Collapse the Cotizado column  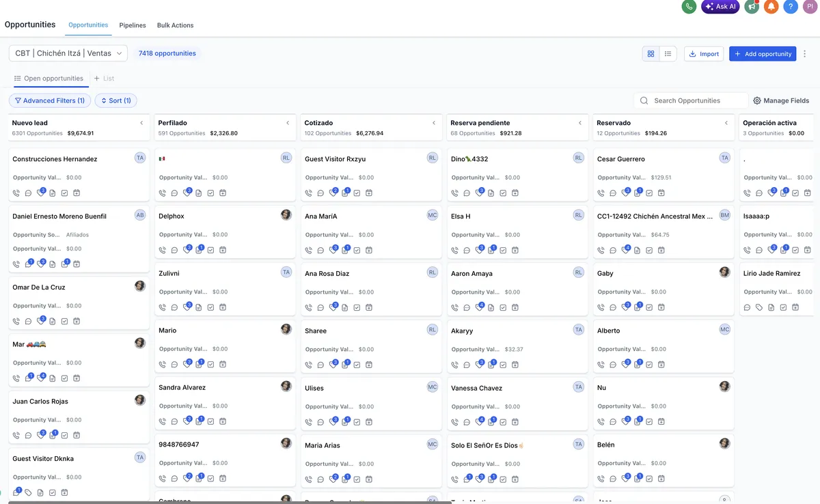(434, 123)
